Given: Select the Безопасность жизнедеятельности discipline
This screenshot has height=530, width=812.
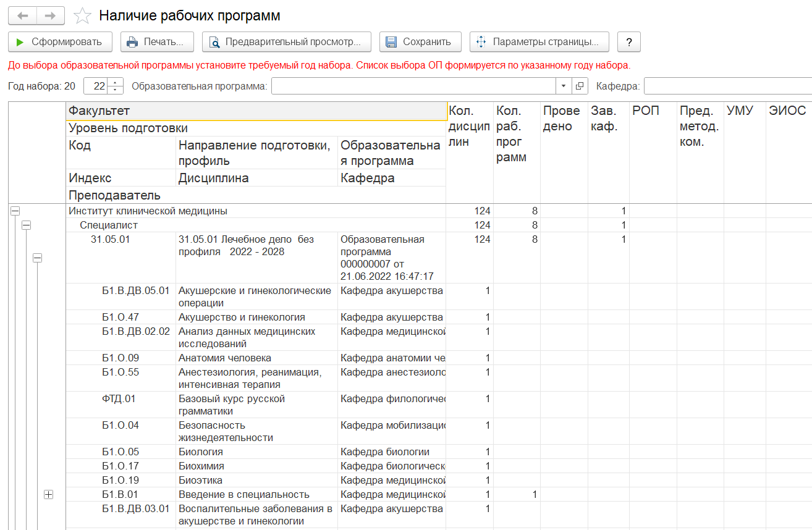Looking at the screenshot, I should click(256, 431).
